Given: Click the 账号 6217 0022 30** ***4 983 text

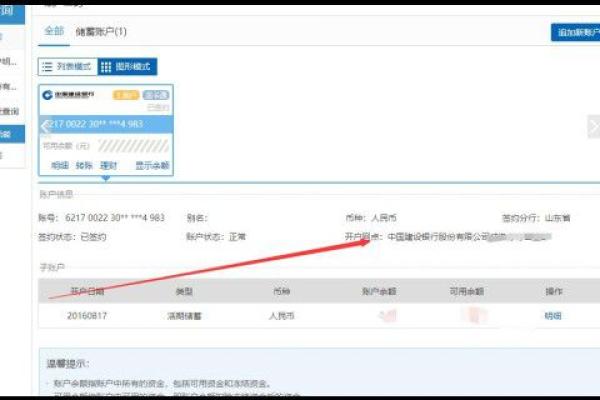Looking at the screenshot, I should click(101, 218).
